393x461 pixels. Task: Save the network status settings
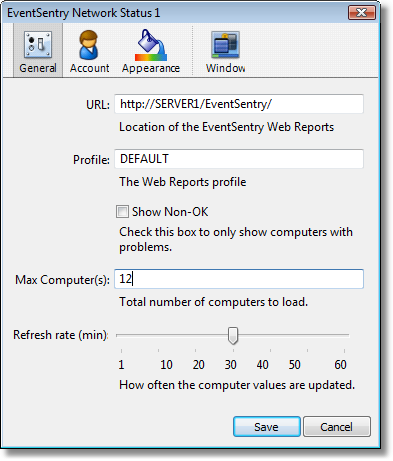coord(267,426)
